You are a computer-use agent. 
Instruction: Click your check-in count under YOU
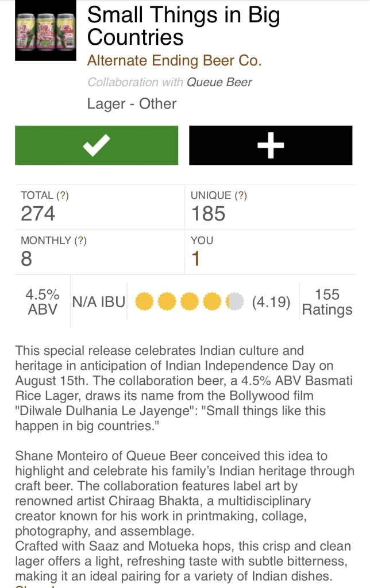[x=195, y=259]
